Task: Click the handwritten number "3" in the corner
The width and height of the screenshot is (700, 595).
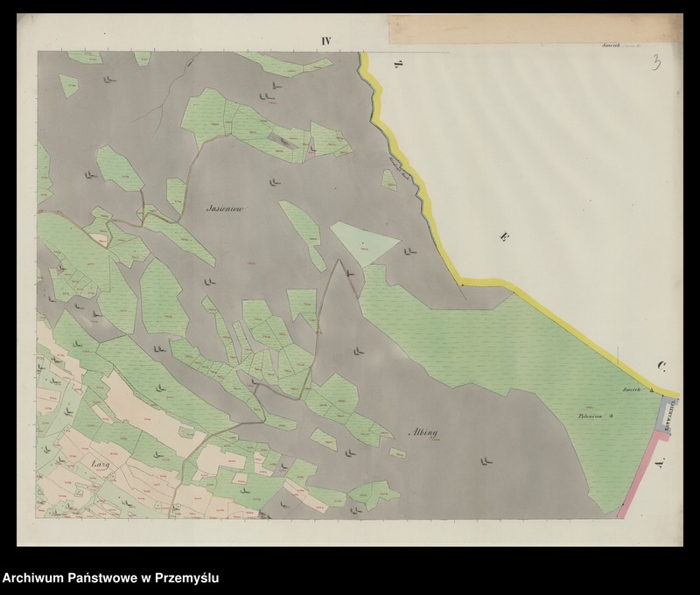Action: (x=656, y=62)
